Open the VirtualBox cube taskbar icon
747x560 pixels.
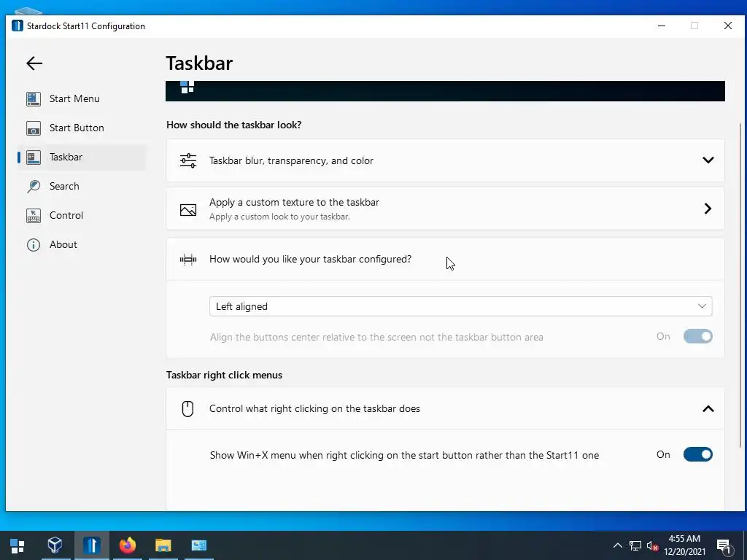55,545
